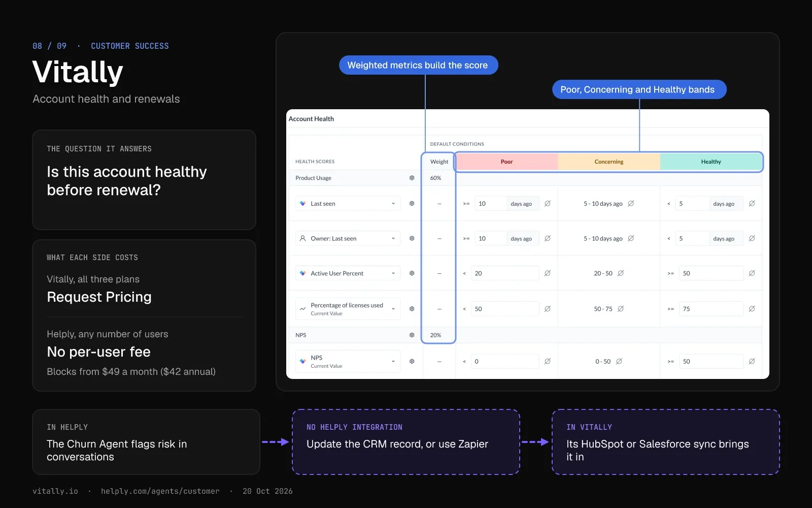The width and height of the screenshot is (812, 508).
Task: Clear the Healthy condition for Last seen
Action: (x=752, y=203)
